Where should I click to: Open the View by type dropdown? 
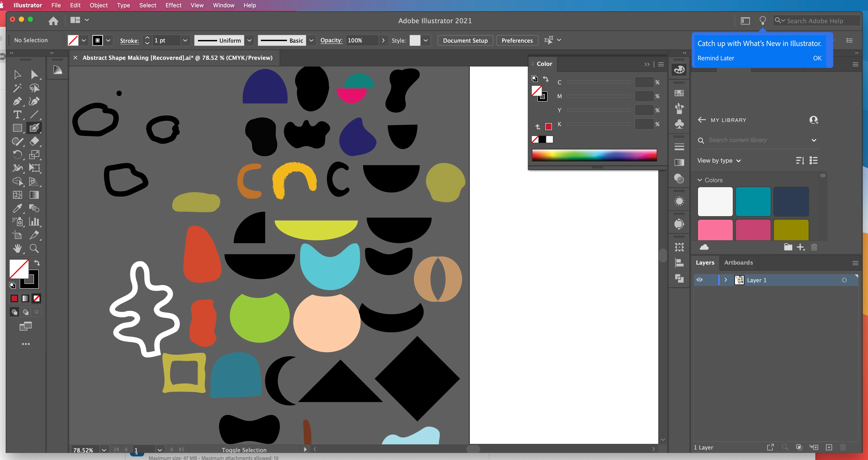click(719, 161)
